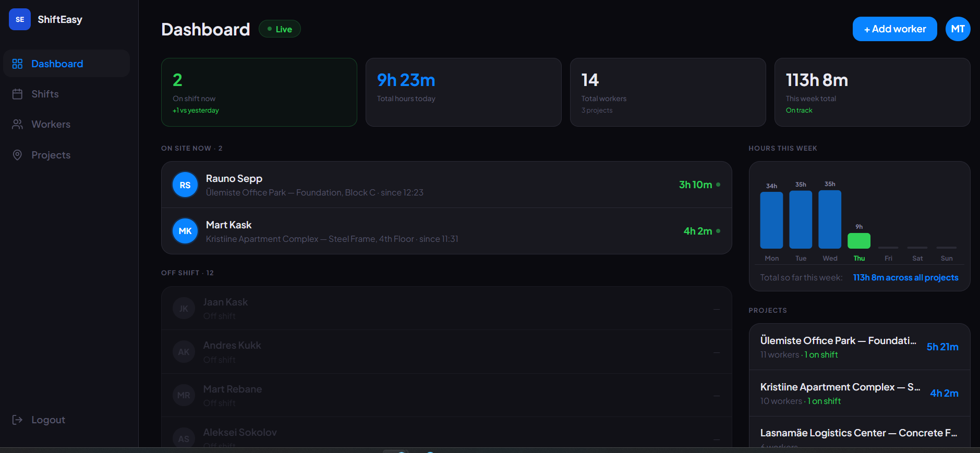Click the +1 vs yesterday text
Screen dimensions: 980x453
(x=196, y=110)
